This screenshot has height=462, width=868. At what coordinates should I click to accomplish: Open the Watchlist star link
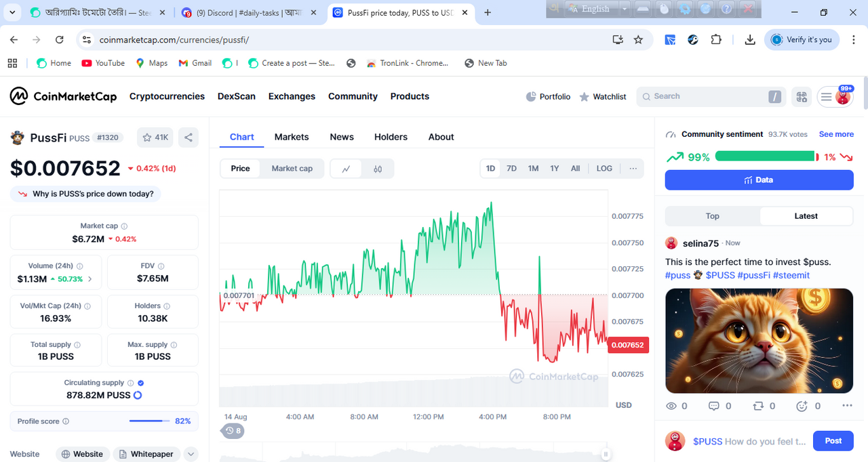tap(603, 97)
